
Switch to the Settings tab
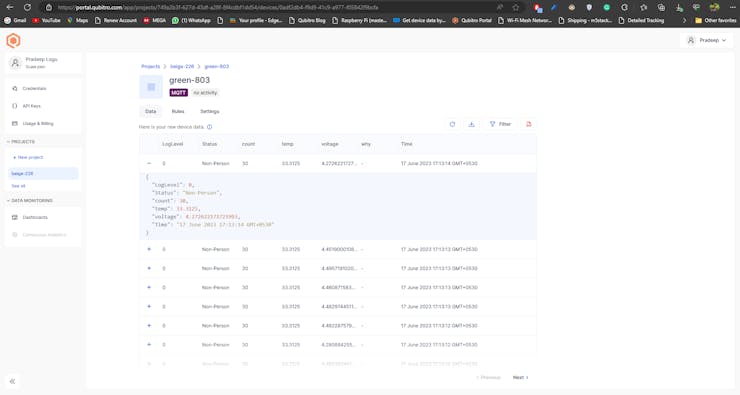pos(210,112)
